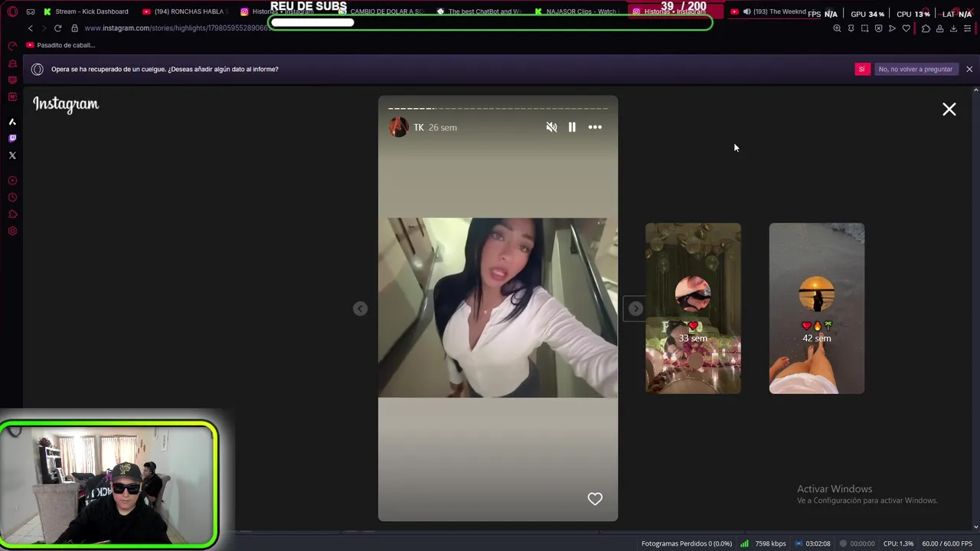980x551 pixels.
Task: Open the sidebar Player icon
Action: coord(12,181)
